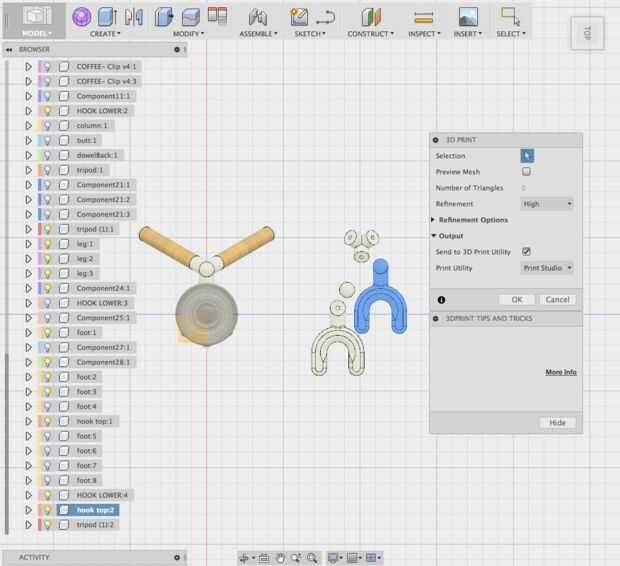620x566 pixels.
Task: Click the Selection cursor button in the 3D Print dialog
Action: [527, 156]
